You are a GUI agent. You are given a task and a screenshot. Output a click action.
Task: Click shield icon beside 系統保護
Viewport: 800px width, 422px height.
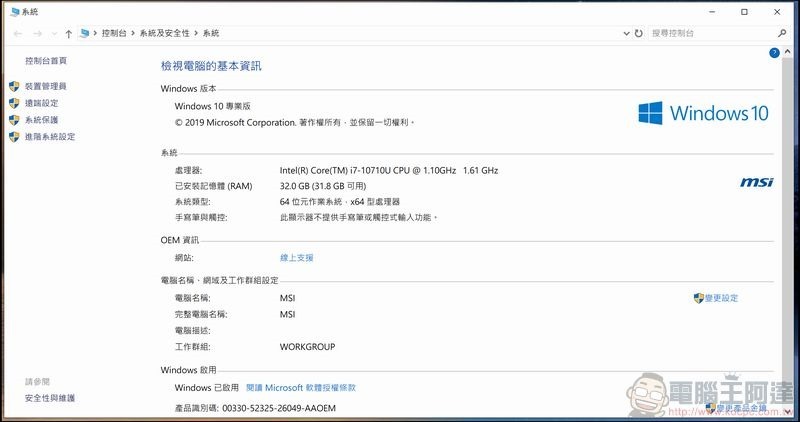pos(14,120)
